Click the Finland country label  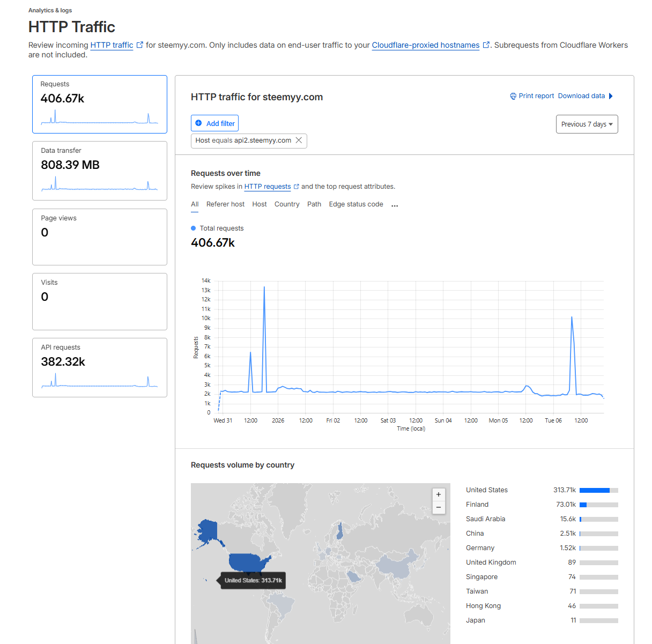[x=477, y=505]
